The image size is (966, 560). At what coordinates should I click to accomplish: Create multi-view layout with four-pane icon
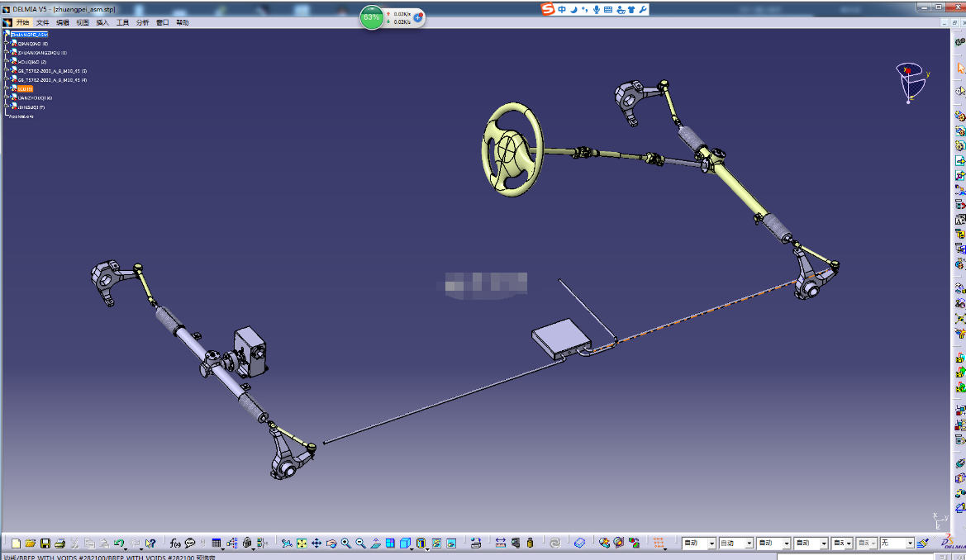(391, 543)
